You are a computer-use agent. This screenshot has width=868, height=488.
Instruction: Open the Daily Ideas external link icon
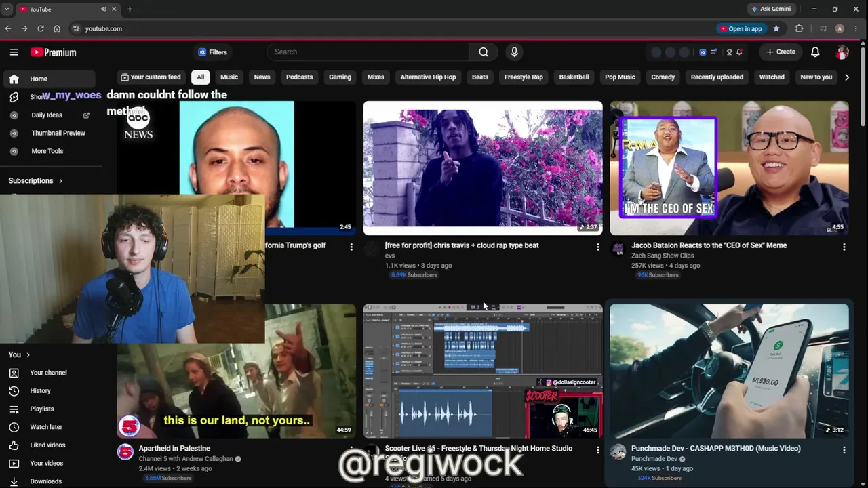tap(86, 115)
